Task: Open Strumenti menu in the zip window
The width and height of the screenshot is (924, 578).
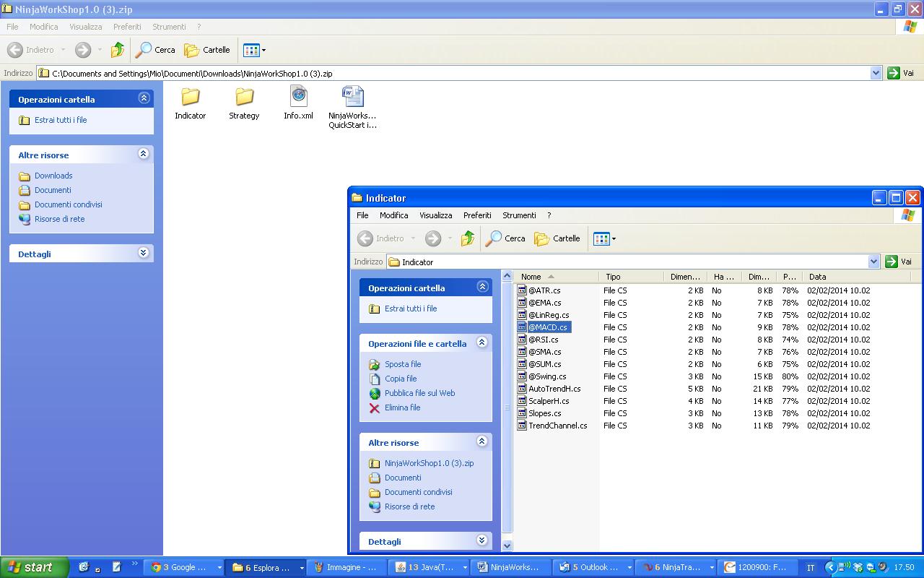Action: tap(169, 27)
